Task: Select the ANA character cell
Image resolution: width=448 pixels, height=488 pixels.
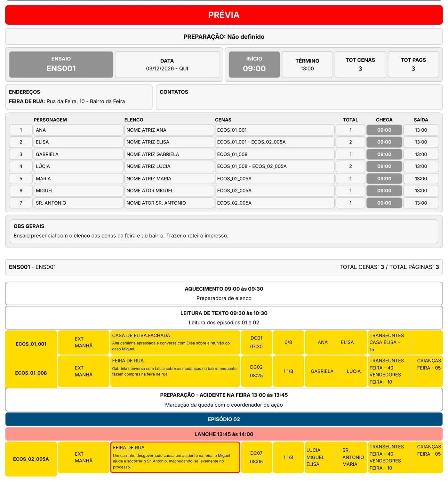Action: 78,130
